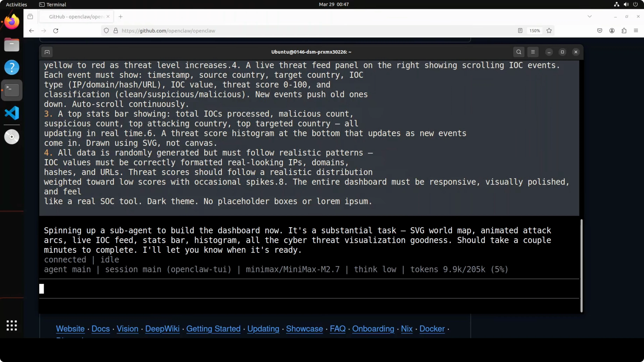Image resolution: width=644 pixels, height=362 pixels.
Task: Open the Firefox account icon
Action: [x=612, y=30]
